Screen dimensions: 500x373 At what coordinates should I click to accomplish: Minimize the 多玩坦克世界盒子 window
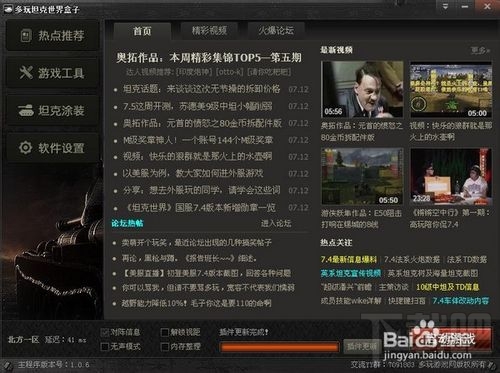pos(465,6)
